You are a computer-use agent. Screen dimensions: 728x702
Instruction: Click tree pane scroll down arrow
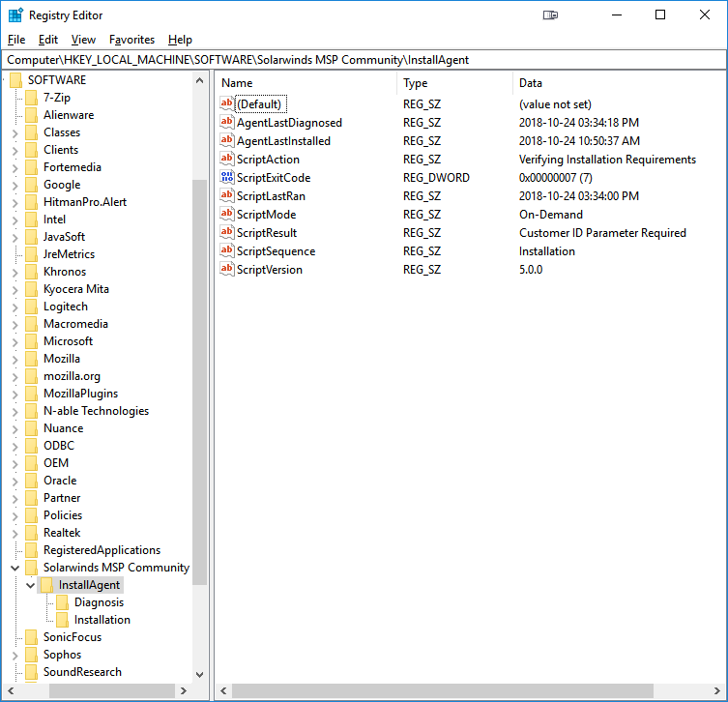(x=199, y=674)
